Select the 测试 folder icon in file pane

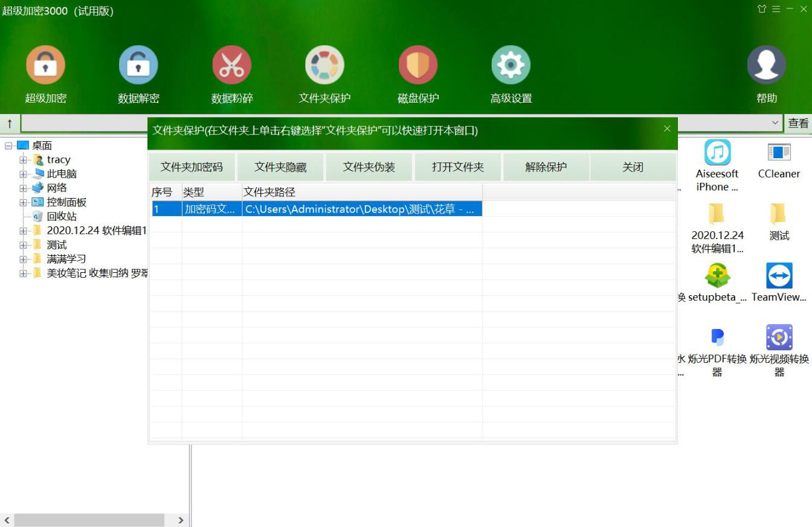(778, 214)
